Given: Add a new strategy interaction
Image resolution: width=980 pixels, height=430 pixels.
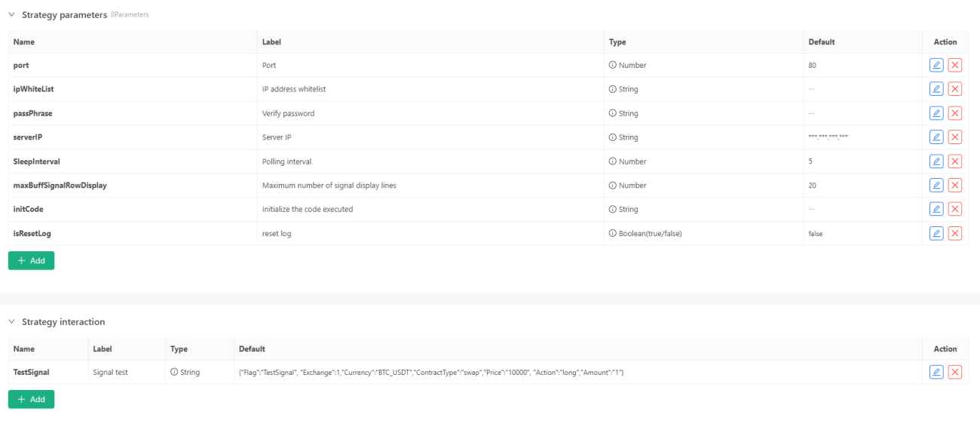Looking at the screenshot, I should (x=31, y=399).
